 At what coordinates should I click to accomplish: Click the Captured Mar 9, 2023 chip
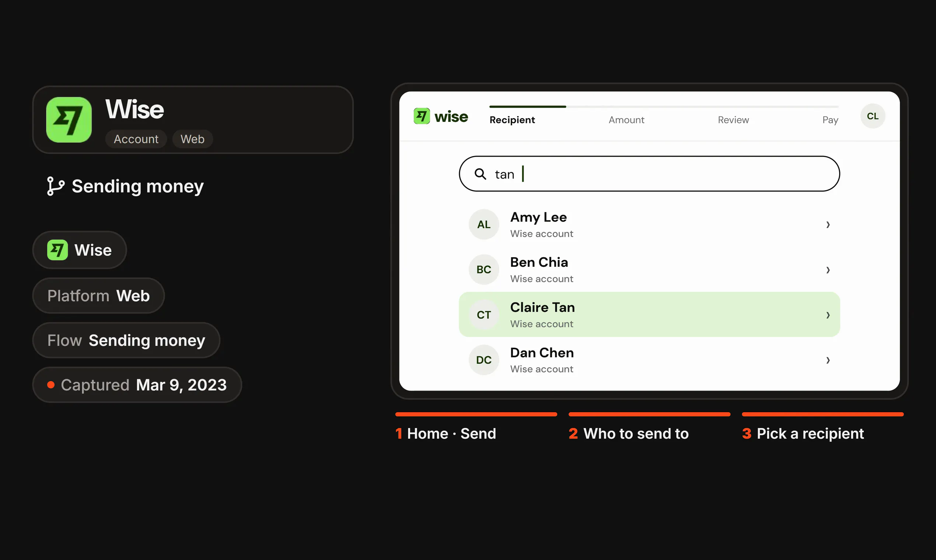(137, 385)
